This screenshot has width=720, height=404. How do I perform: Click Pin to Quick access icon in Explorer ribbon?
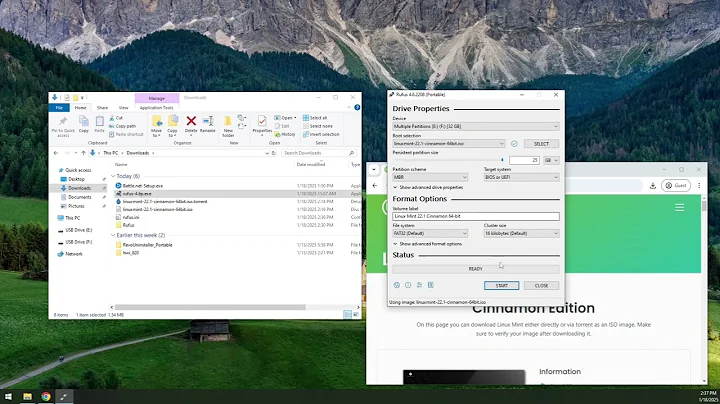63,126
